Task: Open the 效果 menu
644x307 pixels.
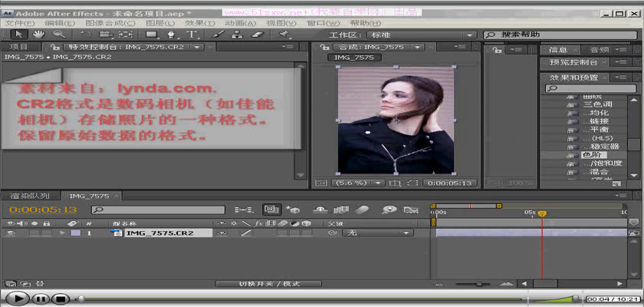Action: click(x=200, y=23)
